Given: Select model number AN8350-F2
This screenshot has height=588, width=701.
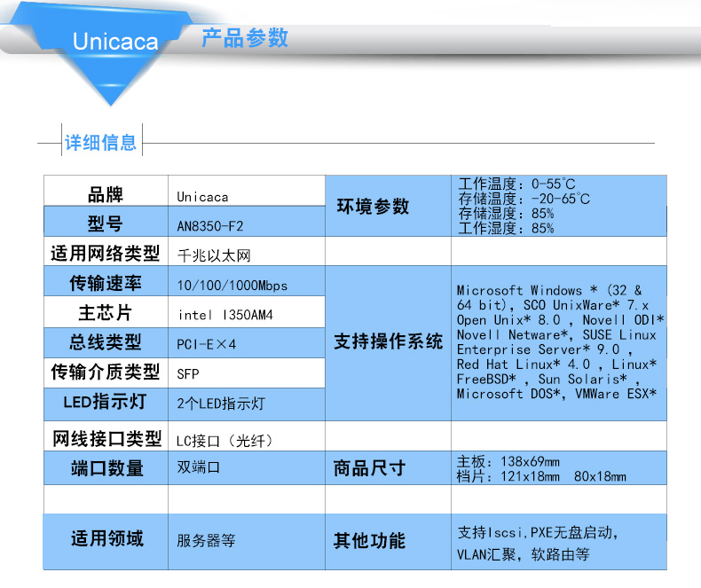Looking at the screenshot, I should (x=210, y=226).
